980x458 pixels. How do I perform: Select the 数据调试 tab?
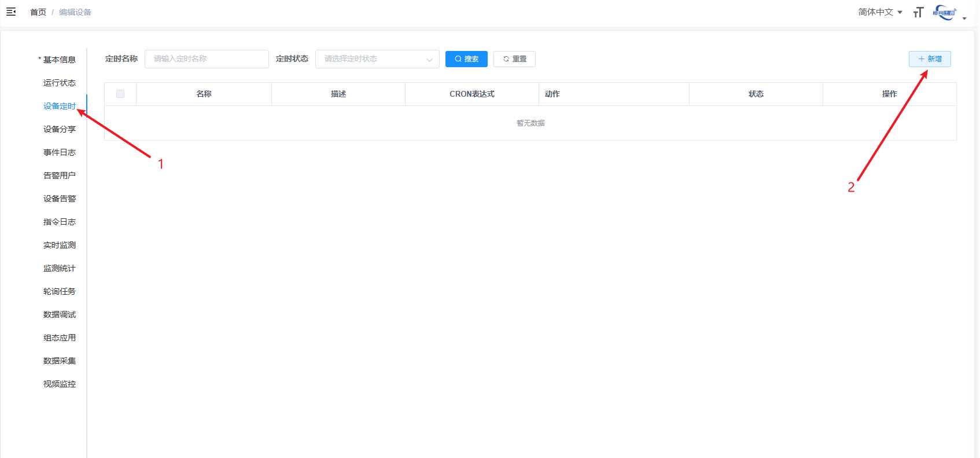coord(59,314)
